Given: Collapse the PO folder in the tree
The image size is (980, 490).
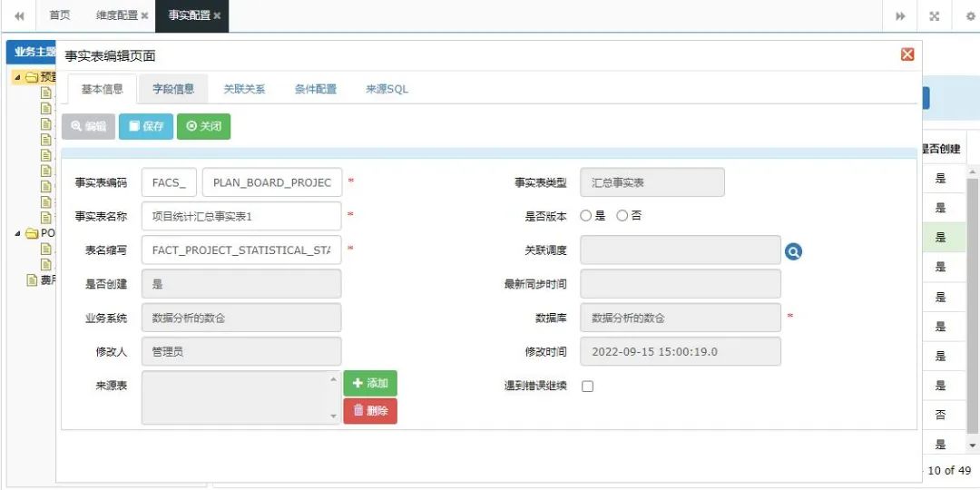Looking at the screenshot, I should 17,234.
